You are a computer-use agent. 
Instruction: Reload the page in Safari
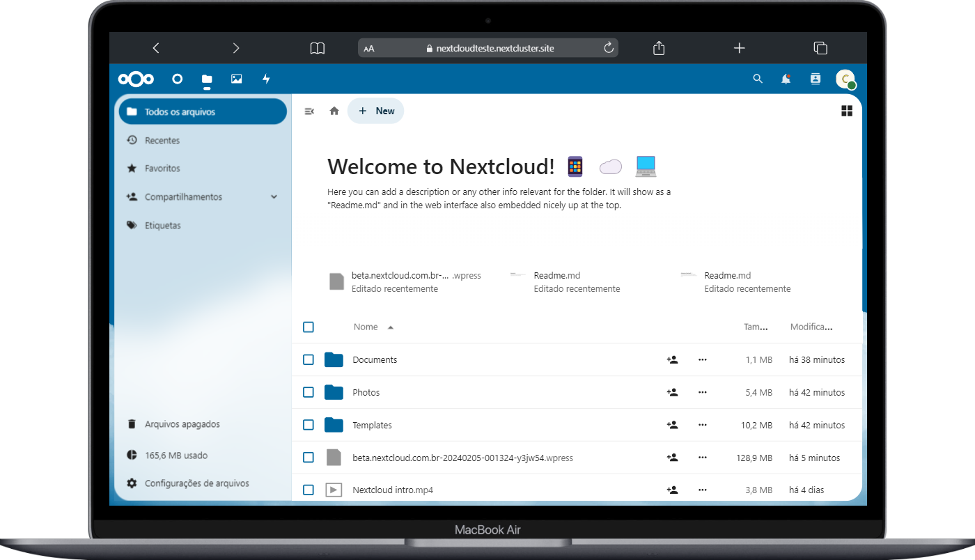608,48
